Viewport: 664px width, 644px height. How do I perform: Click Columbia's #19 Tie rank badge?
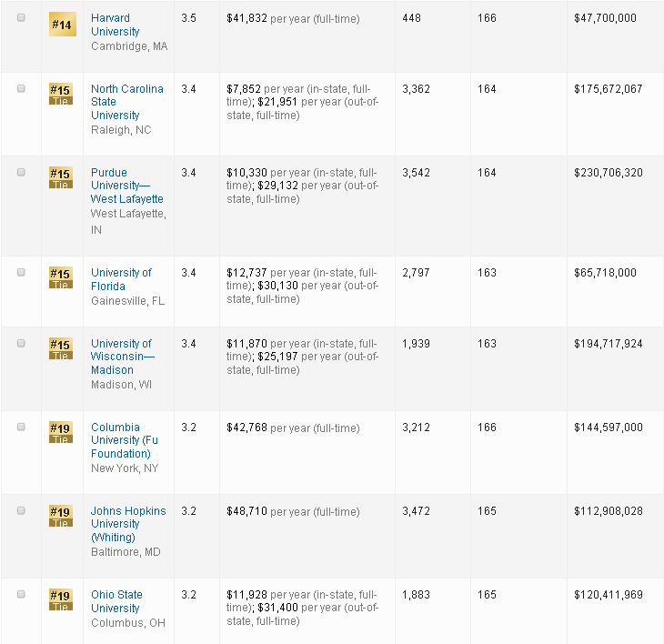(x=60, y=432)
